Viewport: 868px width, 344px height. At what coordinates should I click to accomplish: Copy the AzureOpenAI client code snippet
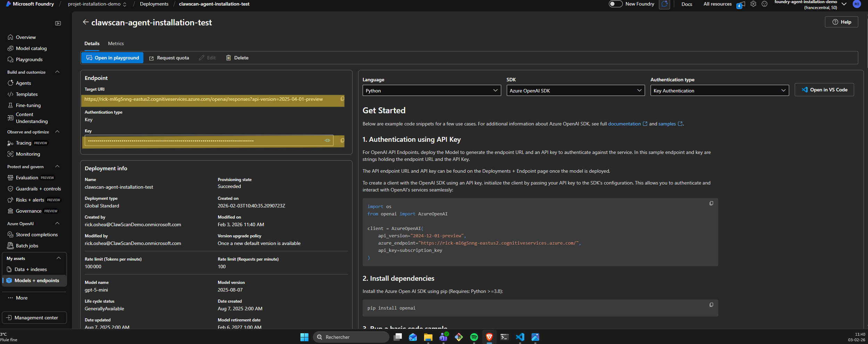711,203
